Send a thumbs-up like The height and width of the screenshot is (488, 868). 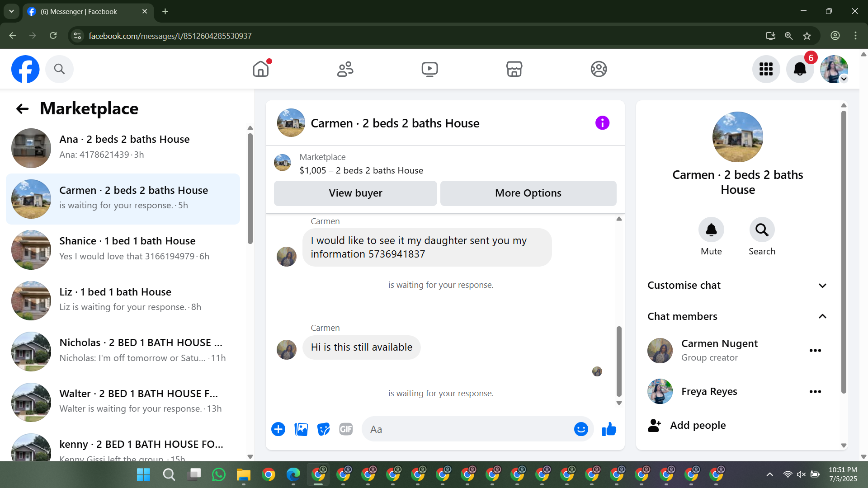coord(609,429)
